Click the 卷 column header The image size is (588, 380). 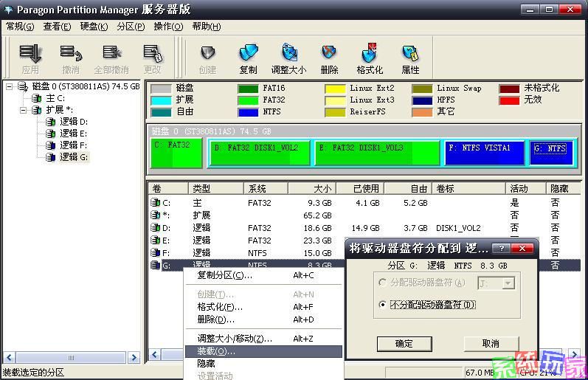click(x=168, y=188)
